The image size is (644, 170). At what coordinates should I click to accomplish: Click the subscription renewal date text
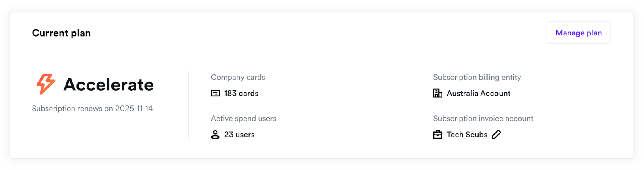pyautogui.click(x=92, y=109)
